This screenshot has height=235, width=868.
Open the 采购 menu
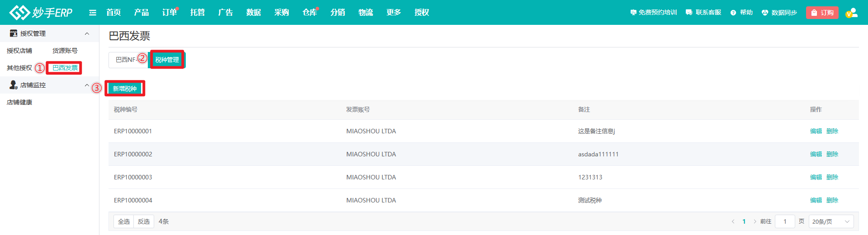coord(282,13)
